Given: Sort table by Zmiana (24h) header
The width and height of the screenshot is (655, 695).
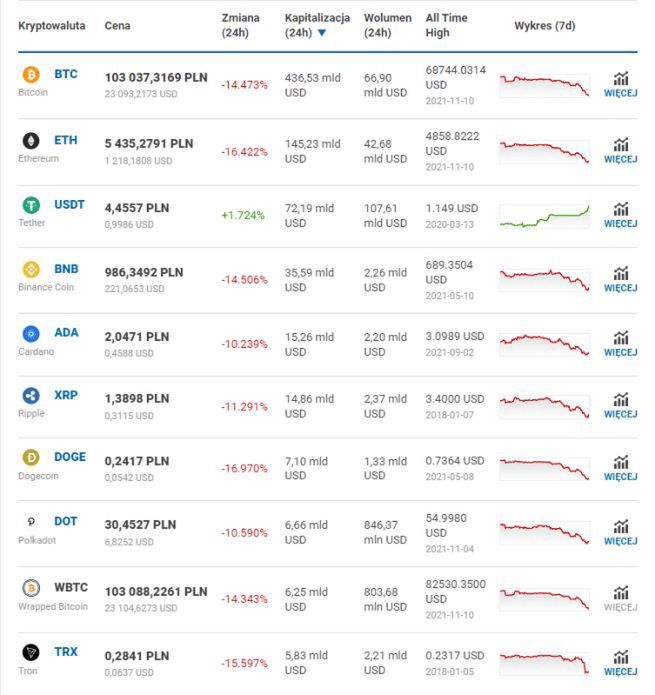Looking at the screenshot, I should pyautogui.click(x=240, y=25).
